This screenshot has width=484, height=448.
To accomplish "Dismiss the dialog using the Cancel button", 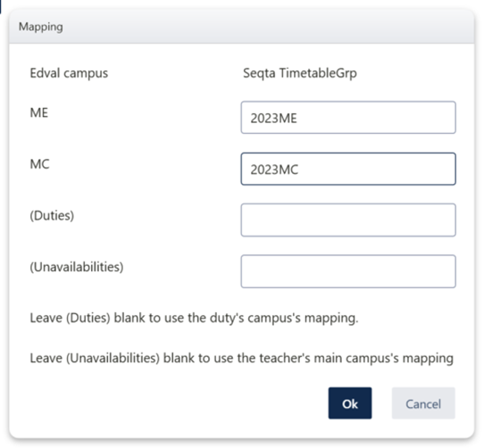I will 423,403.
